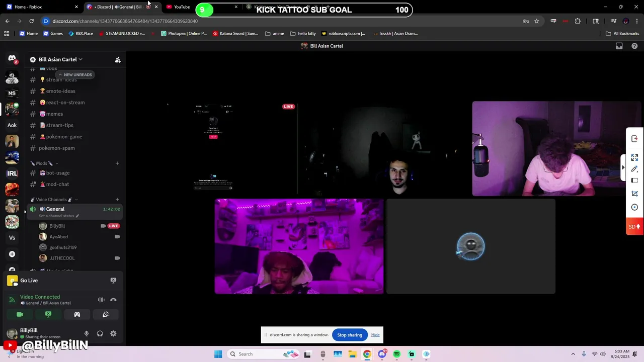Open Discord help question mark icon
644x362 pixels.
[x=634, y=46]
